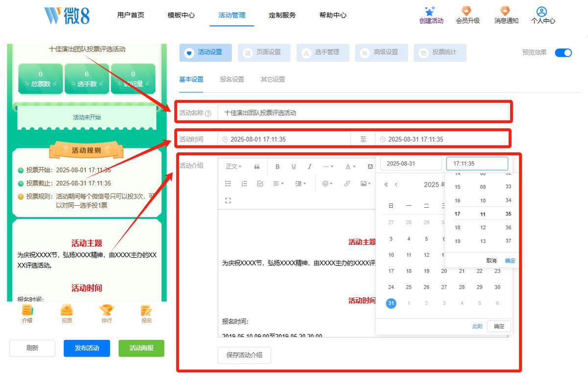Viewport: 588px width, 386px height.
Task: Switch to the 其它设置 tab
Action: [272, 79]
